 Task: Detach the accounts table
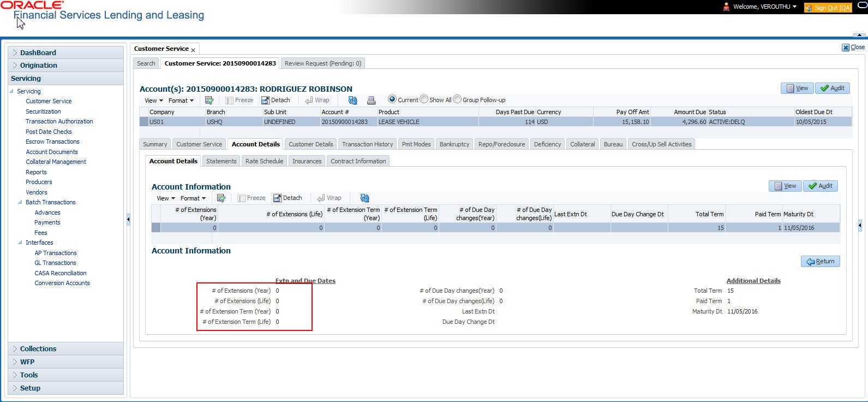[x=276, y=100]
